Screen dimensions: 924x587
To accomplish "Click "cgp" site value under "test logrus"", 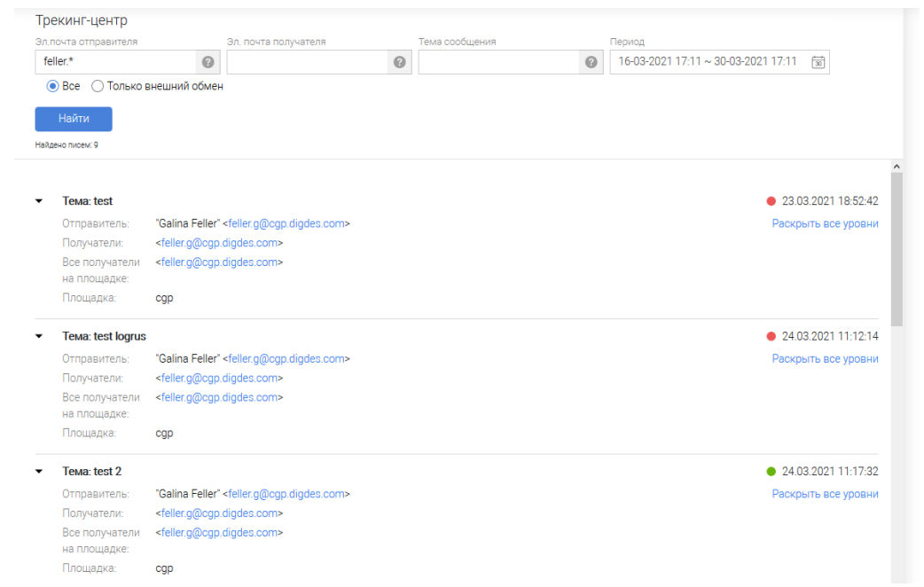I will tap(164, 434).
